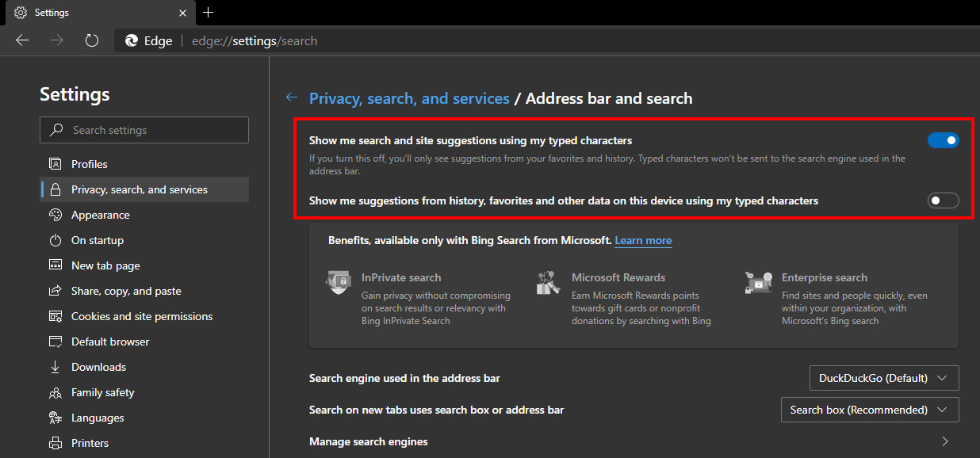Open Cookies and site permissions settings
This screenshot has height=458, width=980.
(x=144, y=316)
